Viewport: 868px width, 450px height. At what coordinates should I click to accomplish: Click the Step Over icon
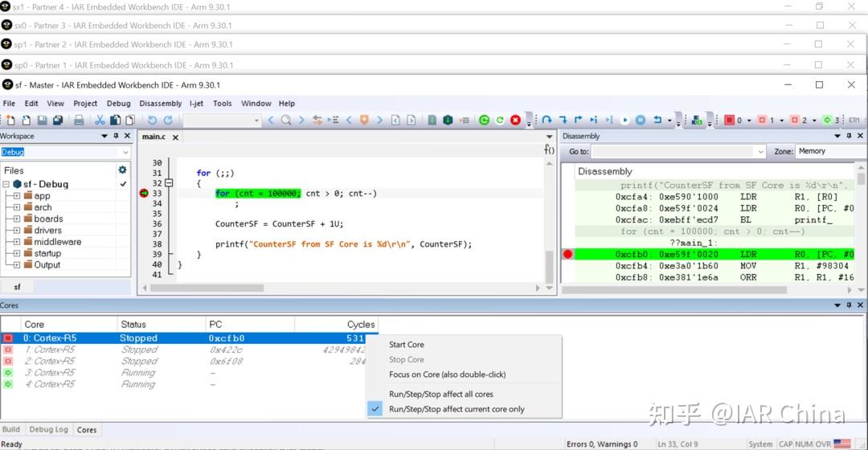click(x=547, y=120)
